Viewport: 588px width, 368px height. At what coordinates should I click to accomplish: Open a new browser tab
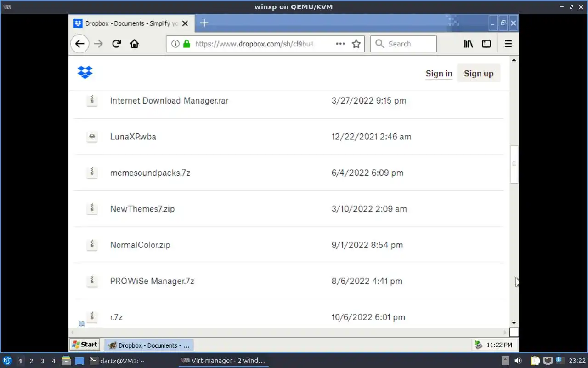(204, 23)
